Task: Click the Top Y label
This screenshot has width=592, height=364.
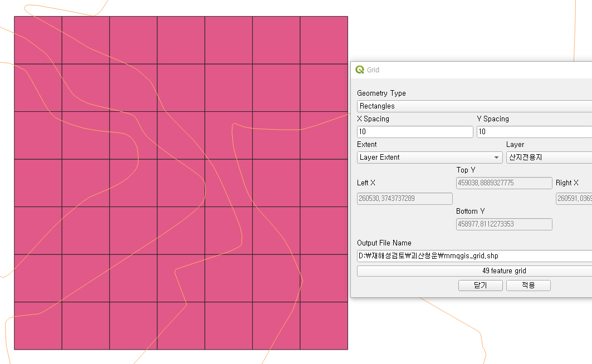Action: (x=466, y=170)
